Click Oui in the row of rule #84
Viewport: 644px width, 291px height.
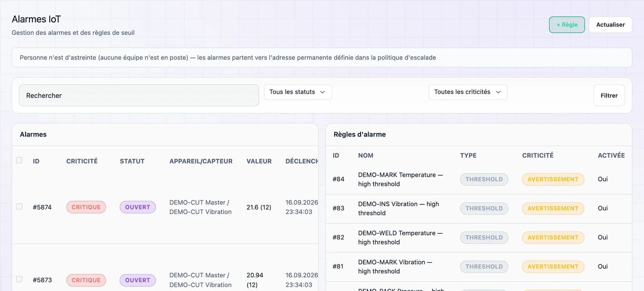pos(603,179)
